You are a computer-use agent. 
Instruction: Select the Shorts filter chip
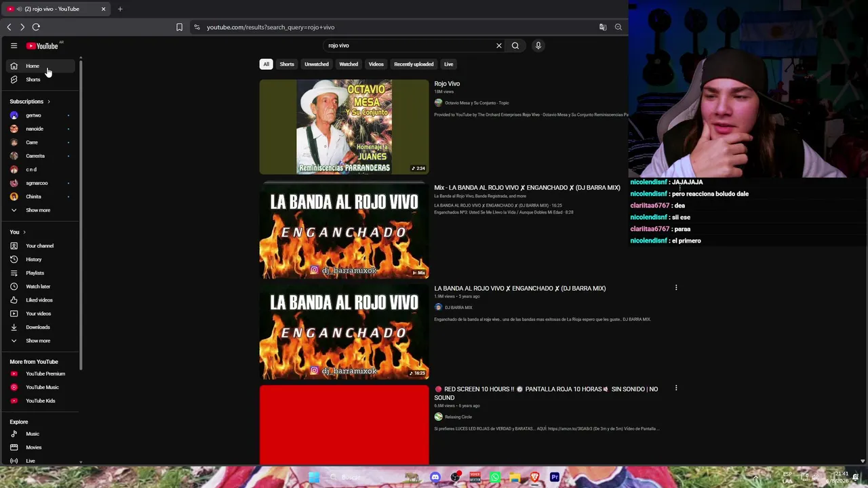287,64
